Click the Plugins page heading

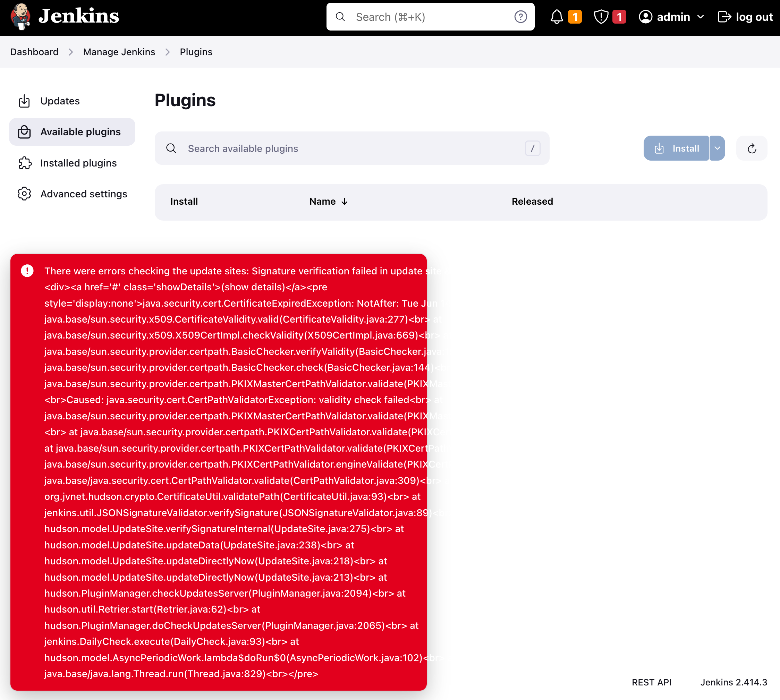pos(185,100)
